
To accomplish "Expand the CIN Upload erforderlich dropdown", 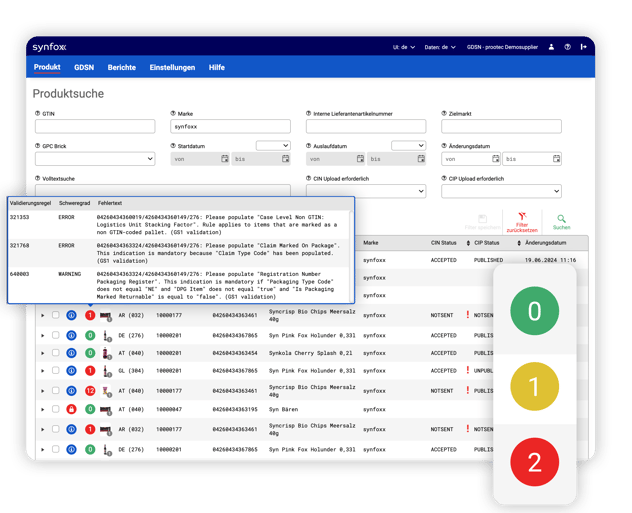I will tap(365, 191).
